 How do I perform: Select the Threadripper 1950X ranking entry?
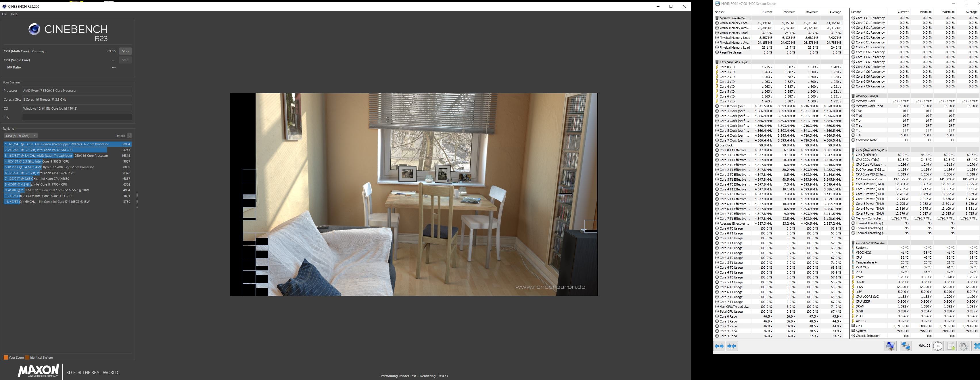pyautogui.click(x=68, y=156)
